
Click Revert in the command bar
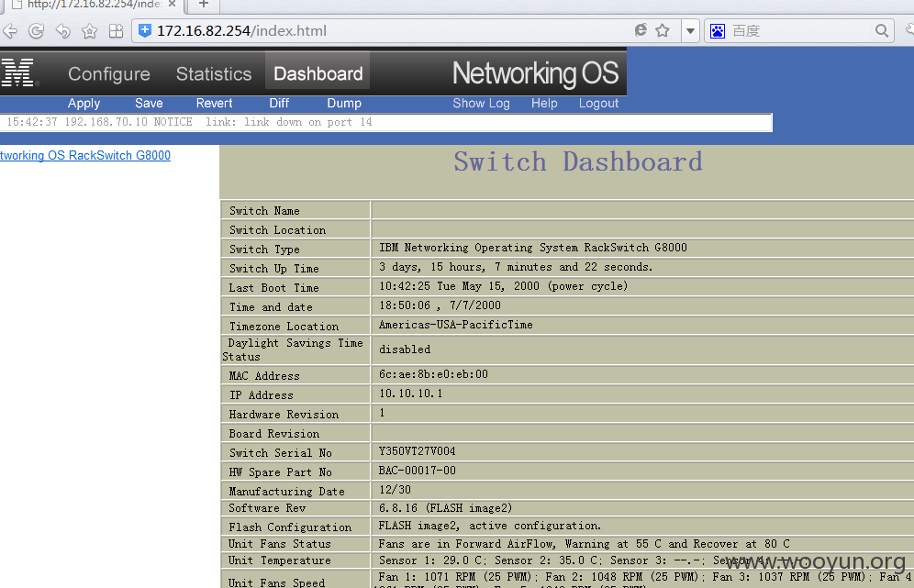(214, 103)
